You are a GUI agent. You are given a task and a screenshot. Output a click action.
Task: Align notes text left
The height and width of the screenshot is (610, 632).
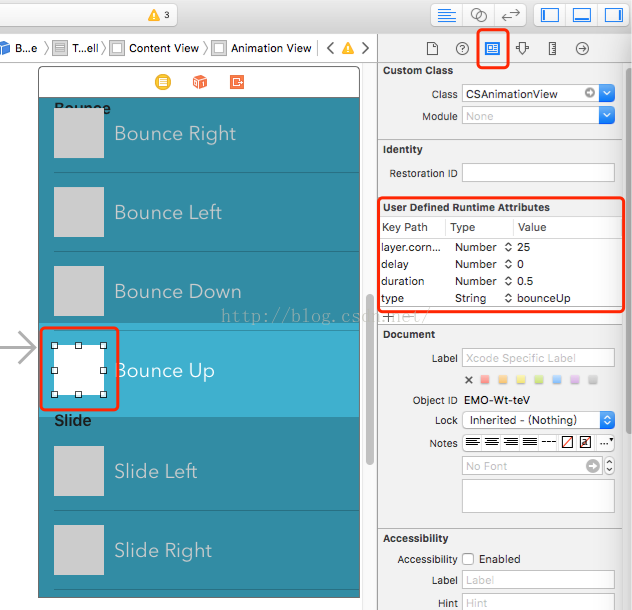coord(472,442)
